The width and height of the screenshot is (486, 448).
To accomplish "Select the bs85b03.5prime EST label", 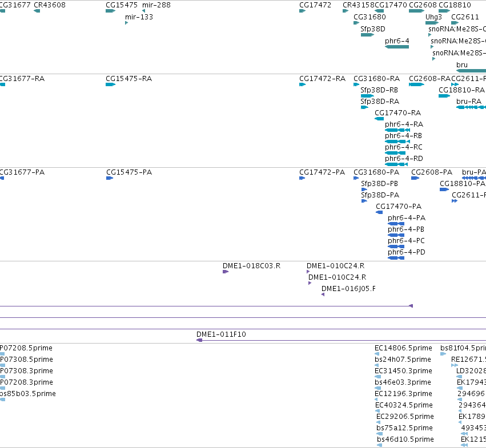I will coord(28,394).
